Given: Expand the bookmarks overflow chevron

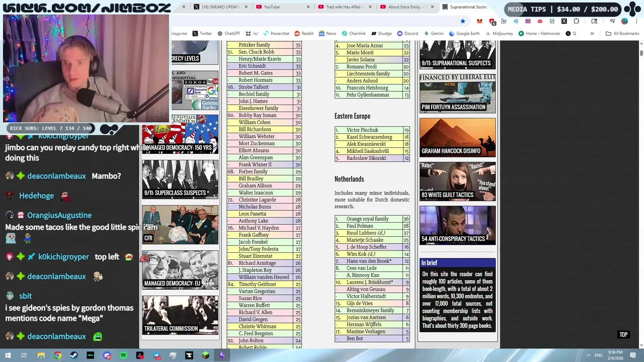Looking at the screenshot, I should 592,34.
